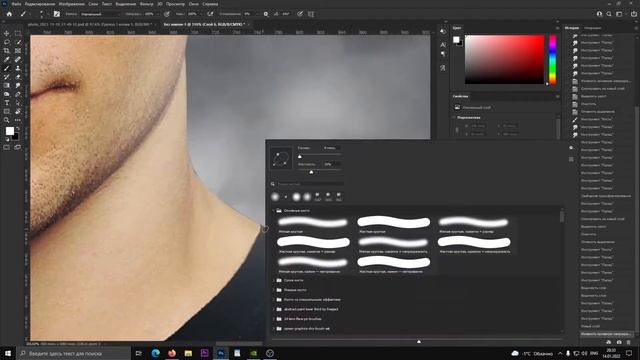Click the brush thumbnail size slider handle

pyautogui.click(x=419, y=341)
